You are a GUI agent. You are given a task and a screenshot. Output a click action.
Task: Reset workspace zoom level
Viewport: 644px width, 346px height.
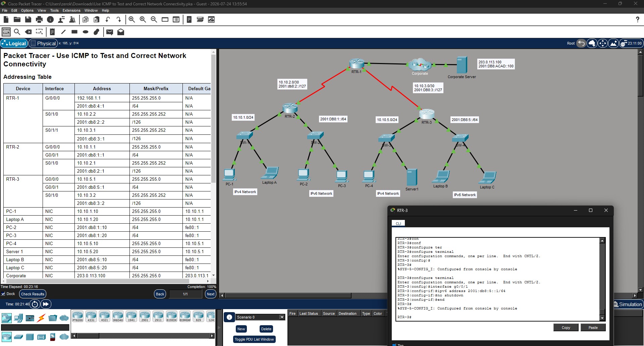pyautogui.click(x=143, y=19)
